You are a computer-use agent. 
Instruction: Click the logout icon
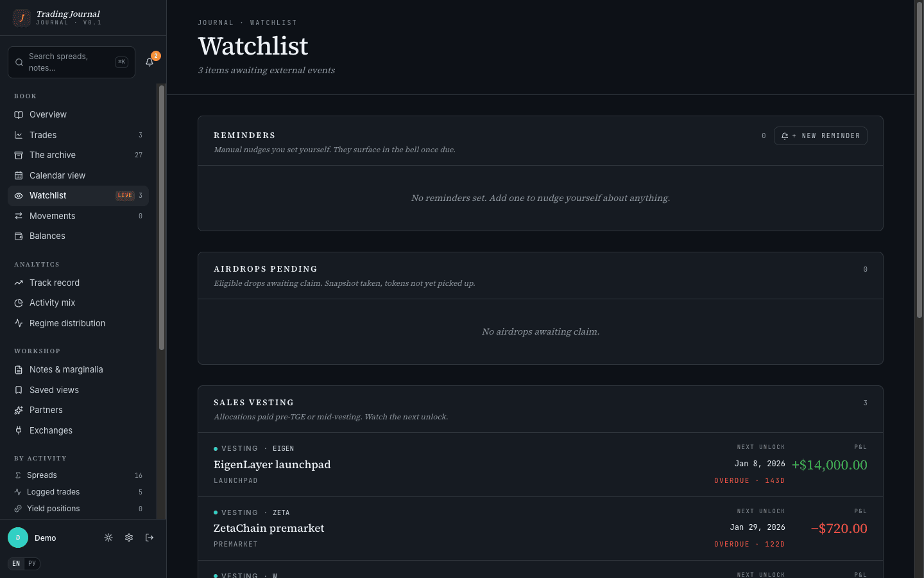click(x=150, y=538)
